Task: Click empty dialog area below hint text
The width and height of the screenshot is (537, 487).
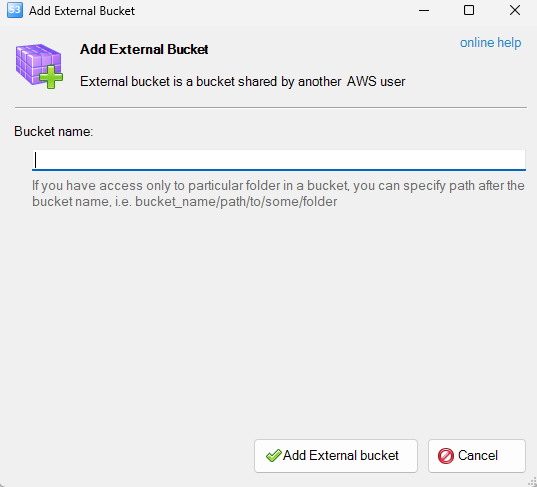Action: (x=268, y=319)
